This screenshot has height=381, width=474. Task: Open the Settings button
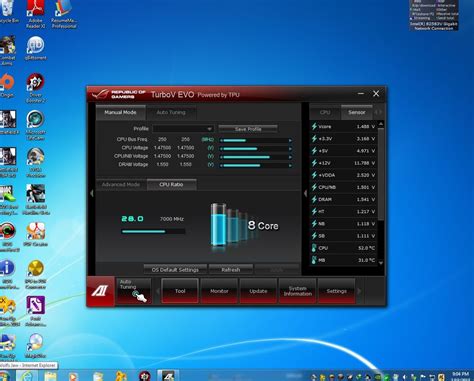pyautogui.click(x=337, y=291)
